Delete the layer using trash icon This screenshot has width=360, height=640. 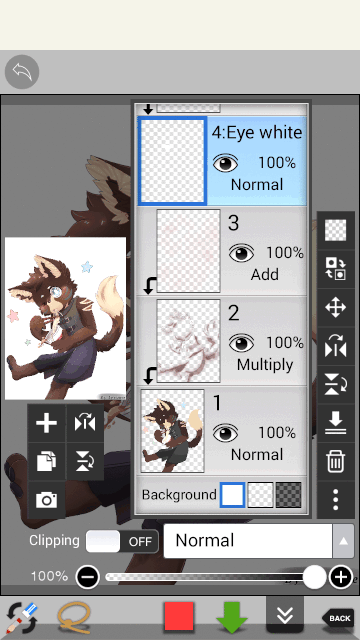[336, 461]
